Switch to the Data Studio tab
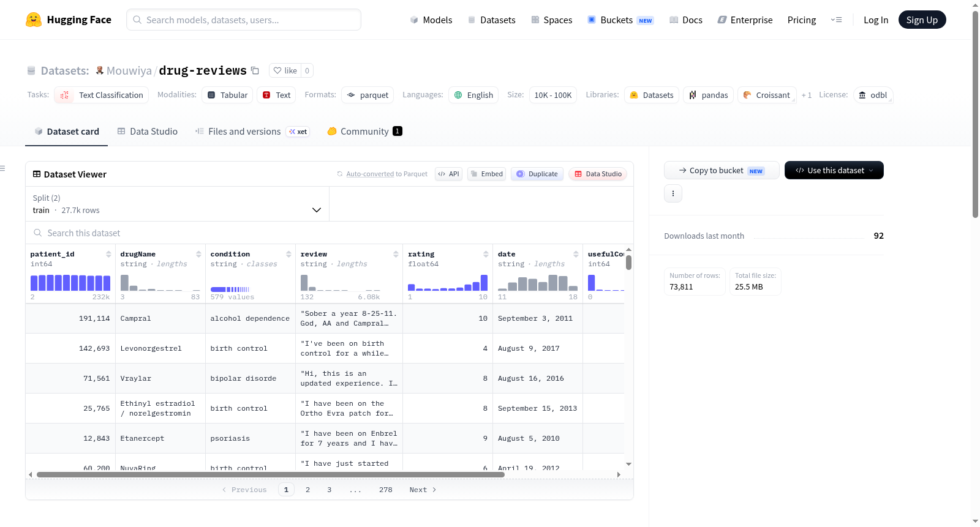 tap(148, 131)
